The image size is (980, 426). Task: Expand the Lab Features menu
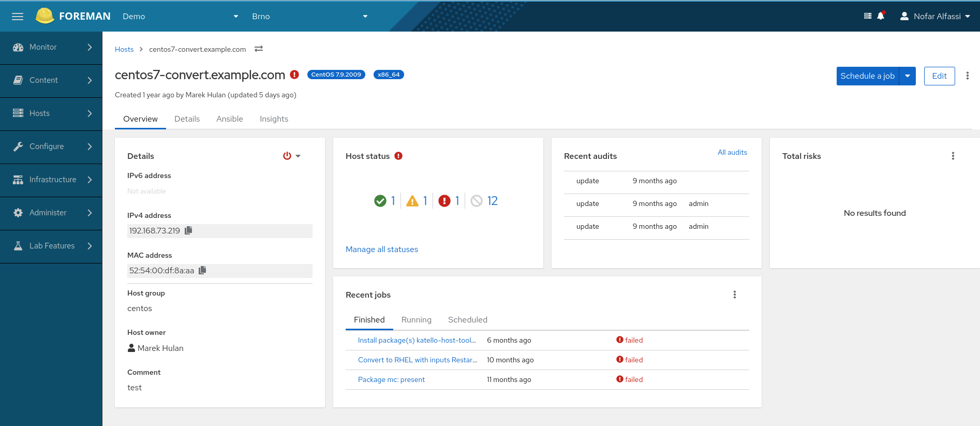pos(51,246)
